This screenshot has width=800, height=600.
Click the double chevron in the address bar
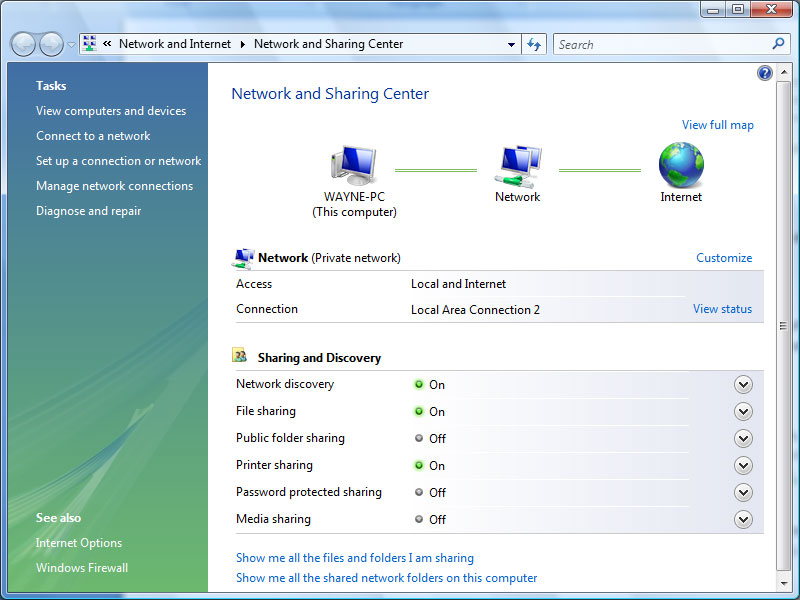tap(107, 44)
